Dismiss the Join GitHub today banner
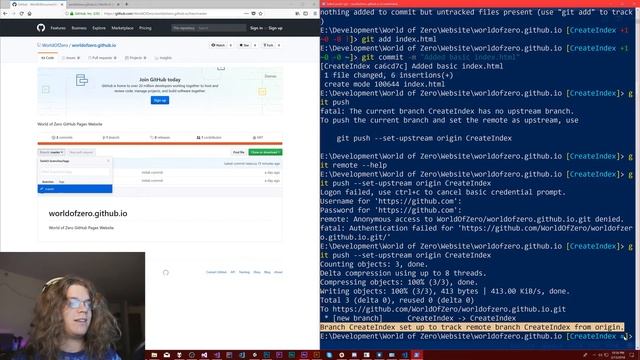640x360 pixels. (270, 76)
